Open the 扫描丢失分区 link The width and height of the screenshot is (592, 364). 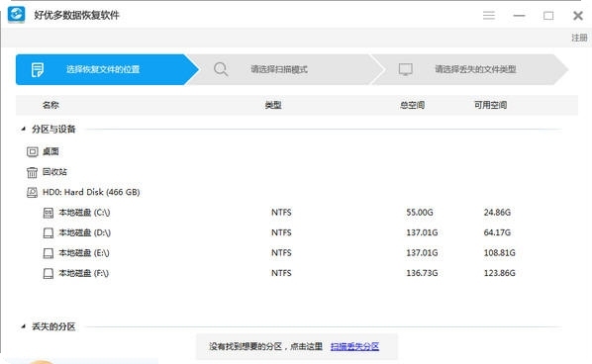354,346
